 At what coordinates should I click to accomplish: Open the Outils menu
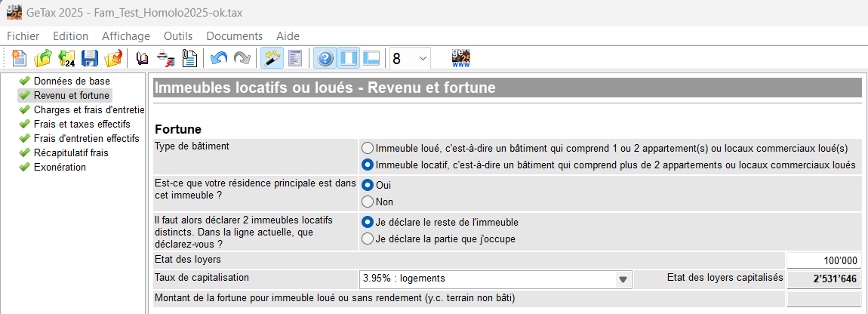point(178,35)
